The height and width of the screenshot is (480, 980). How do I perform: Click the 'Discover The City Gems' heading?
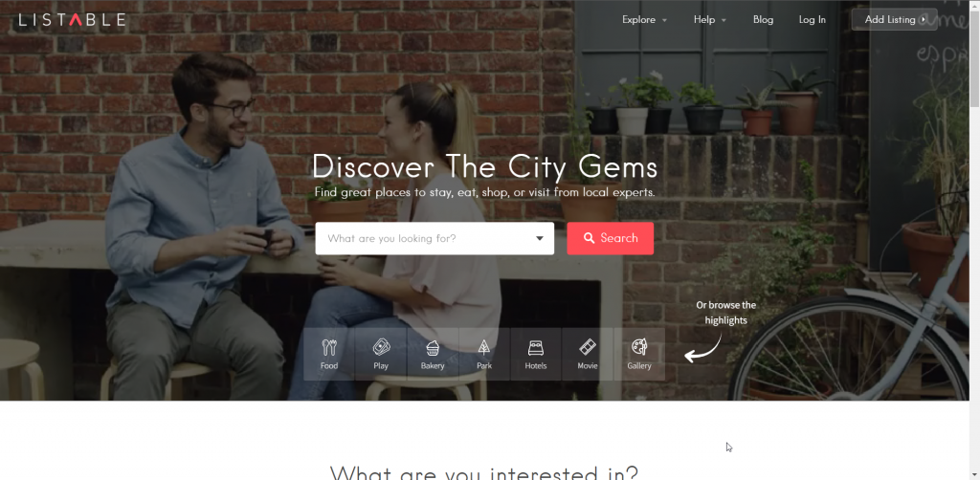484,167
